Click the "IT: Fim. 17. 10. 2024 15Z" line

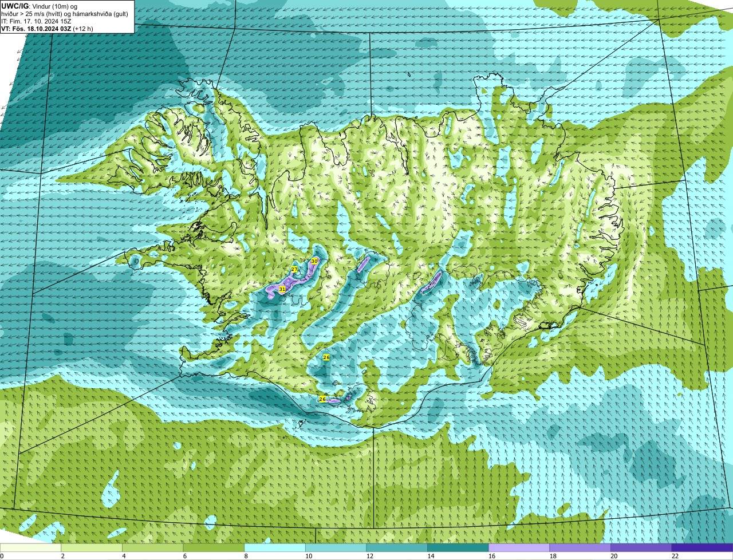pos(36,21)
